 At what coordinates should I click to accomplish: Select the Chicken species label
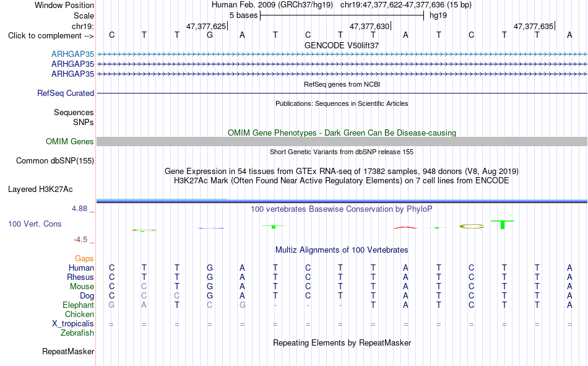(x=79, y=314)
